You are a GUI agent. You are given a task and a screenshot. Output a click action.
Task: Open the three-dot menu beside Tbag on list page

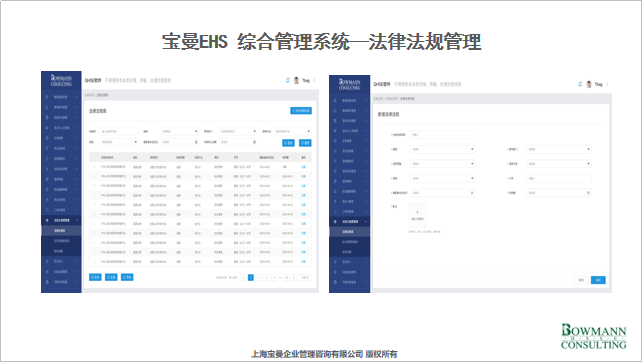pyautogui.click(x=315, y=80)
